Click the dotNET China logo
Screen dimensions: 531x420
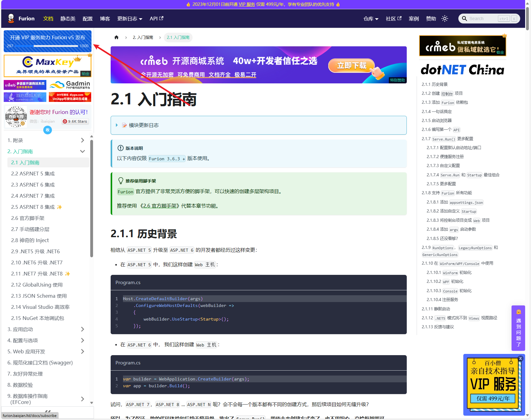(x=462, y=70)
